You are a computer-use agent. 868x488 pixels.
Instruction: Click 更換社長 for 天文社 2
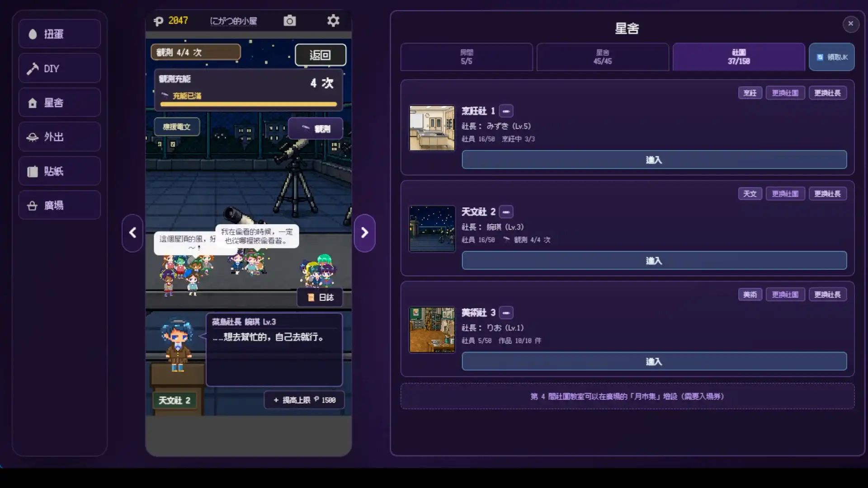[x=828, y=194]
